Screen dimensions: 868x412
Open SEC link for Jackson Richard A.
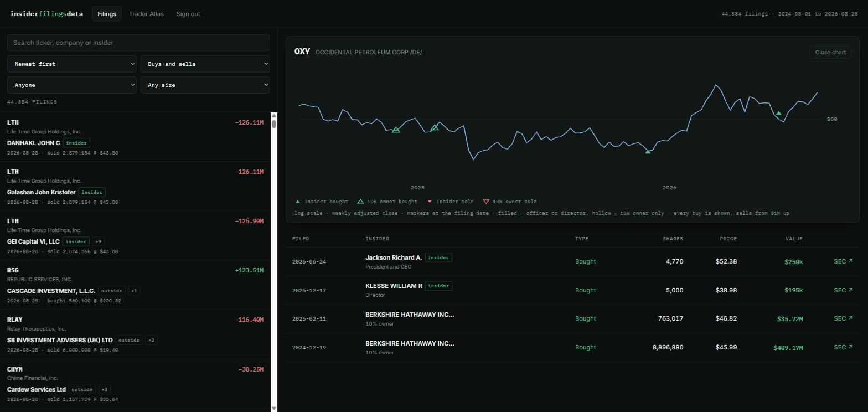pos(843,261)
